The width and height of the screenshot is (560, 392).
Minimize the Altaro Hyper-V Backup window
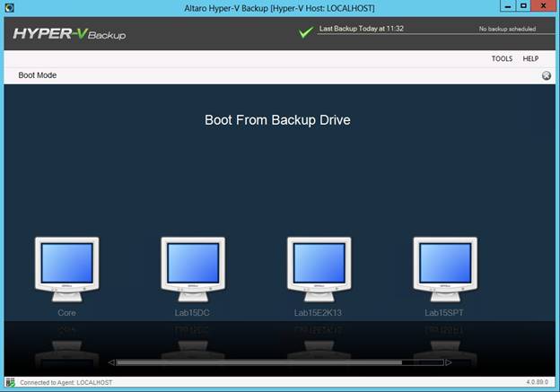tap(508, 6)
